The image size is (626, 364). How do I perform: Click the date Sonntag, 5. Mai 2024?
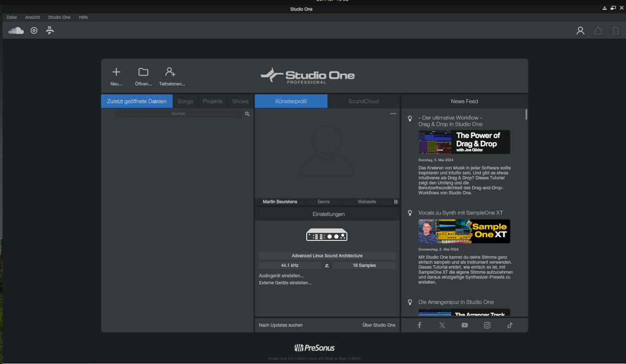coord(437,160)
